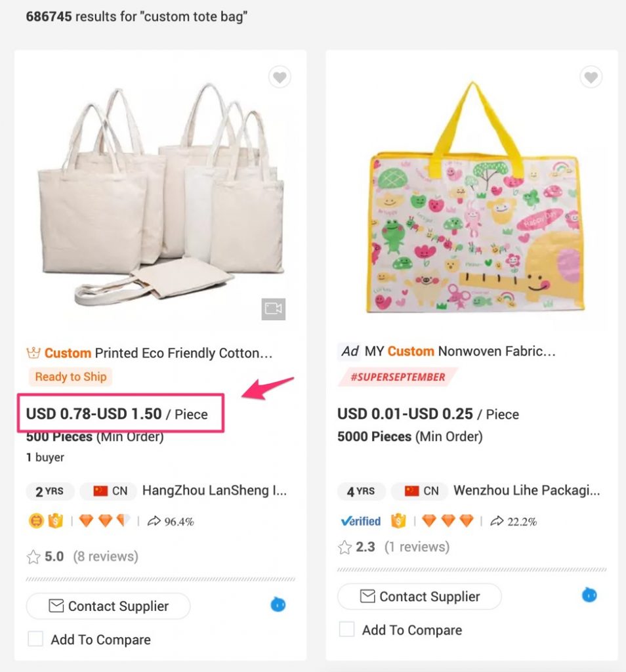Open HangZhou LanSheng supplier page

(214, 490)
